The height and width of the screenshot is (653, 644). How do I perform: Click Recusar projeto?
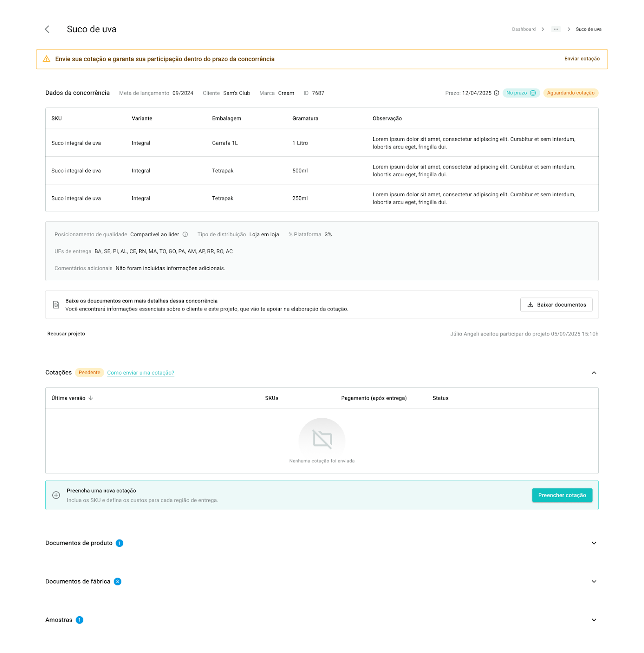[x=66, y=334]
